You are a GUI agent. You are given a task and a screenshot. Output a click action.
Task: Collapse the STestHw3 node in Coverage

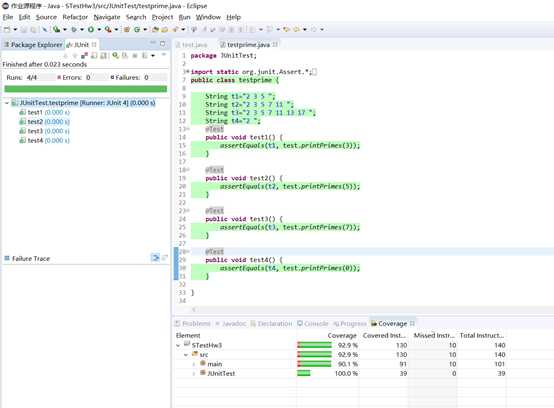click(178, 345)
